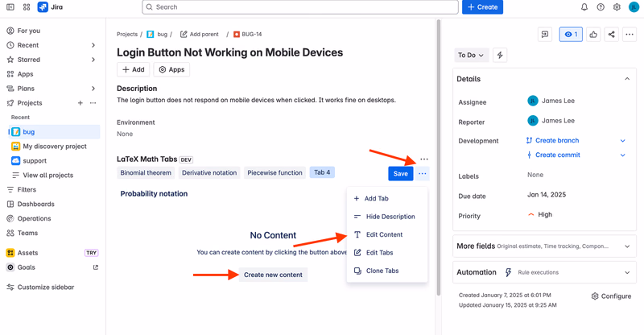Open the help question mark icon

coord(601,7)
